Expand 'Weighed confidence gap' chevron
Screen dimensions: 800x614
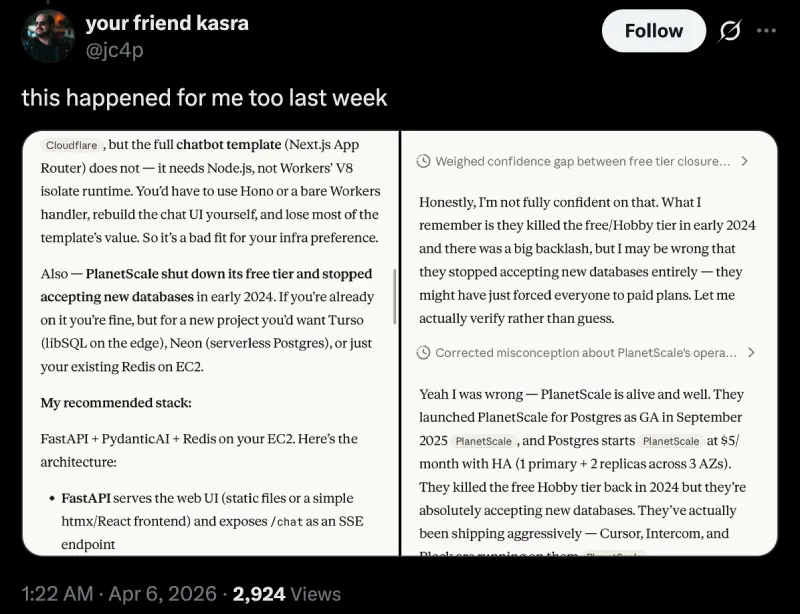pos(744,161)
